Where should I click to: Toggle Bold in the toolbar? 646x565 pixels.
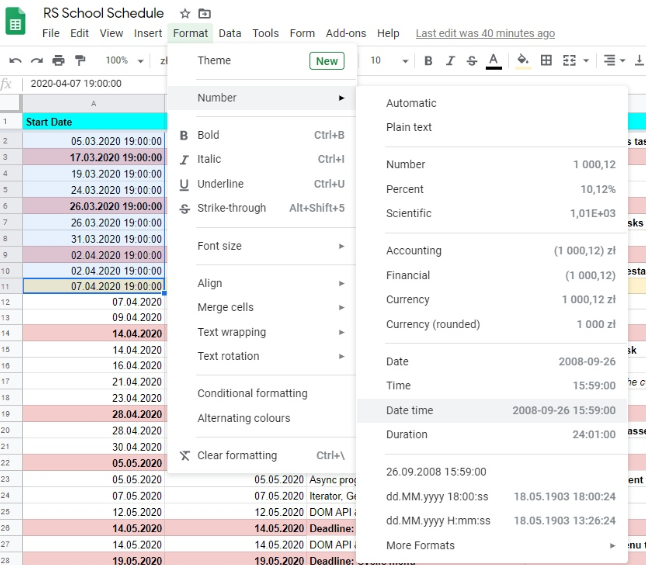pyautogui.click(x=428, y=61)
